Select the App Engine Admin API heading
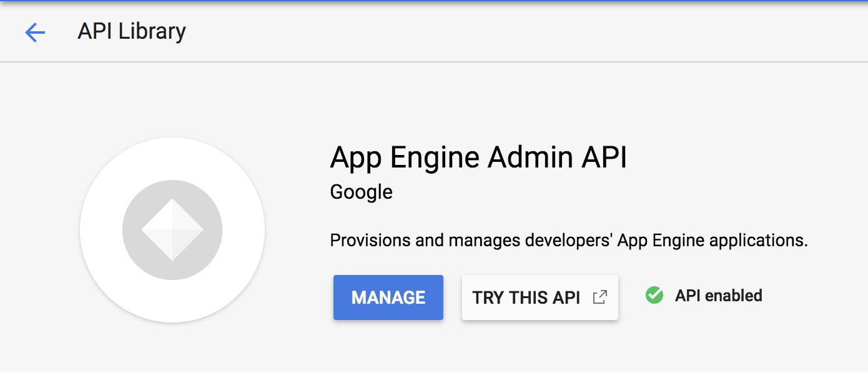The width and height of the screenshot is (868, 375). point(478,157)
